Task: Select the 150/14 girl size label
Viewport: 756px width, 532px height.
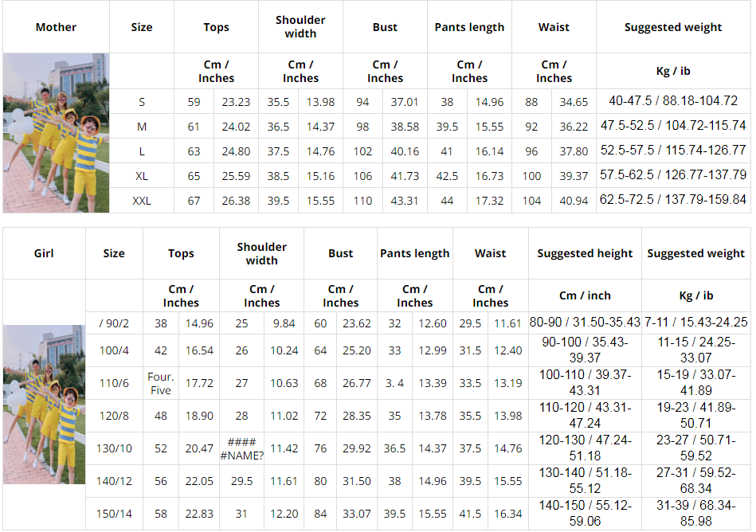Action: (x=114, y=514)
